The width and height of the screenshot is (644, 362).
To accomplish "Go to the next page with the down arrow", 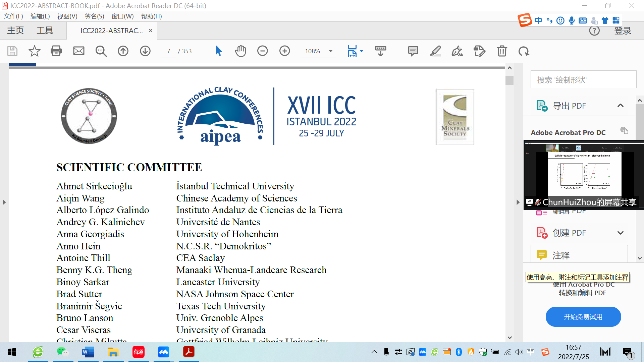I will [145, 51].
